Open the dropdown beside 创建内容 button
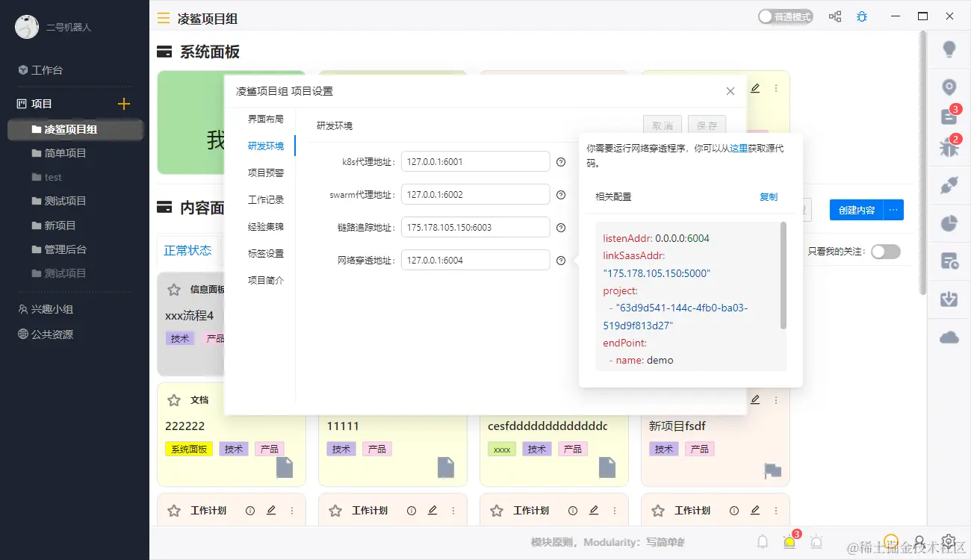 (x=893, y=210)
